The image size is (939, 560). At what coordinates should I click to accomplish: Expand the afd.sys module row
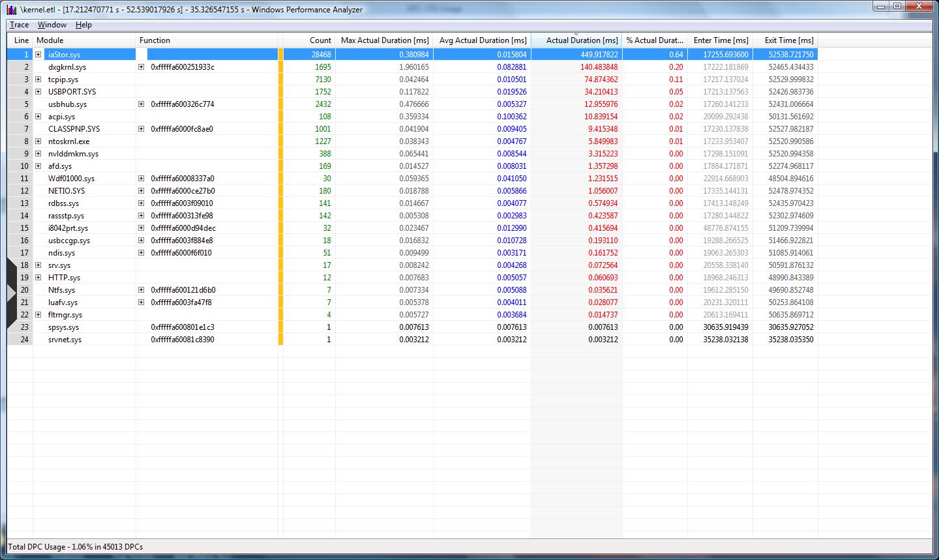click(38, 166)
